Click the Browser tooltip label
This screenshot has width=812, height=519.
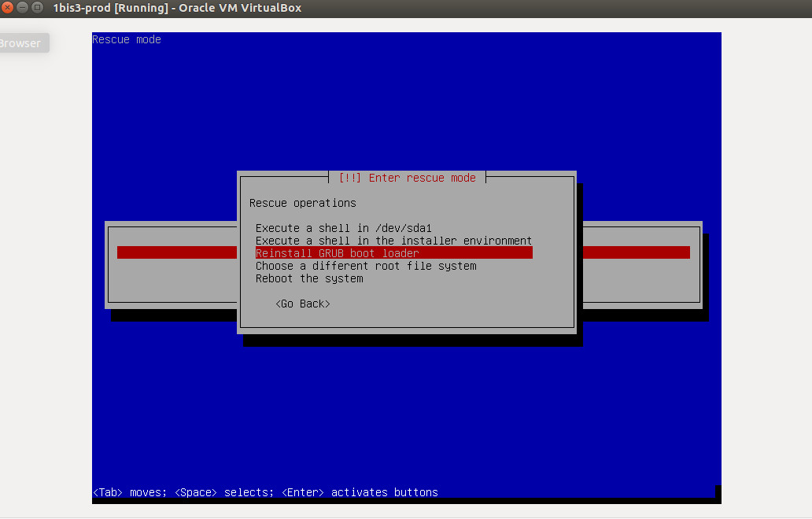tap(21, 43)
